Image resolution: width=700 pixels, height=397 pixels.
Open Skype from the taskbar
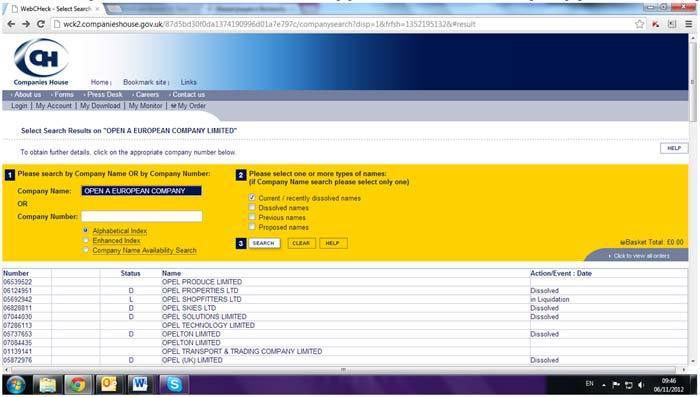pyautogui.click(x=174, y=384)
